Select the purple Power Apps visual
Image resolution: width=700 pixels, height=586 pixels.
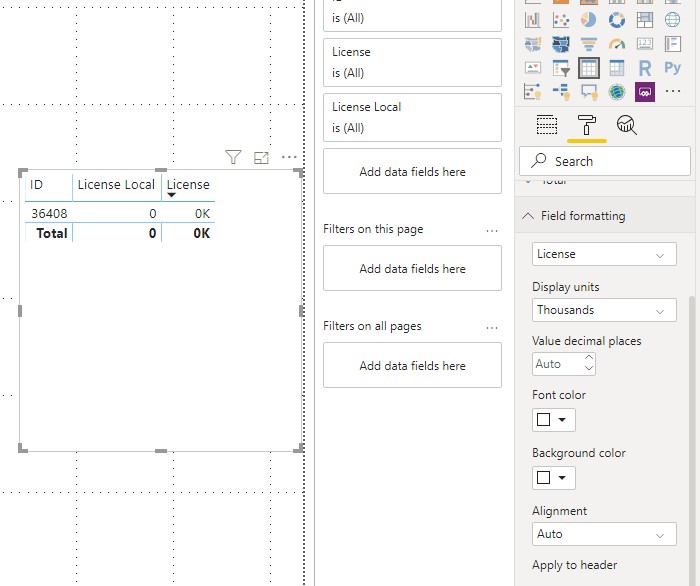(x=645, y=92)
